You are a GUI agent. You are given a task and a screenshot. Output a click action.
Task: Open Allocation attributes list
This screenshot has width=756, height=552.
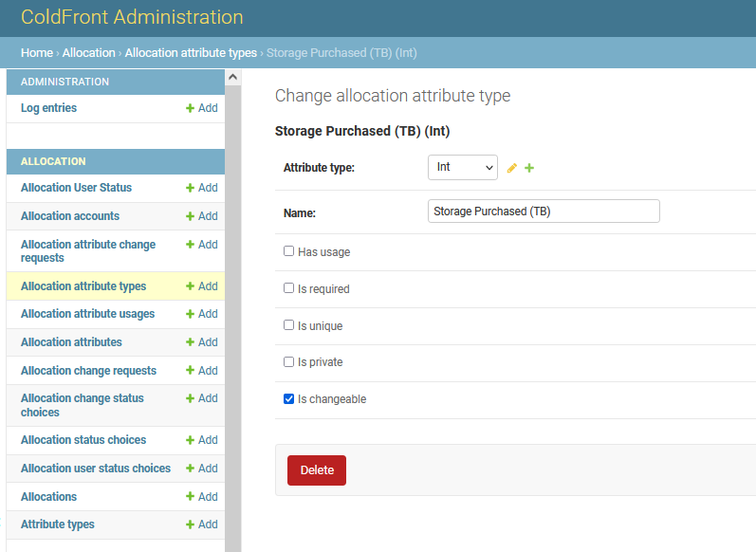(71, 341)
